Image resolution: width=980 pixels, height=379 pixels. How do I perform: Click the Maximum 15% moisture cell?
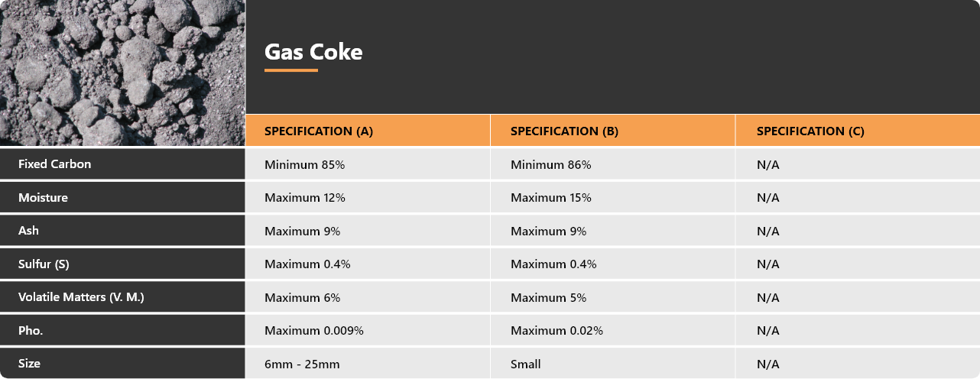tap(613, 198)
